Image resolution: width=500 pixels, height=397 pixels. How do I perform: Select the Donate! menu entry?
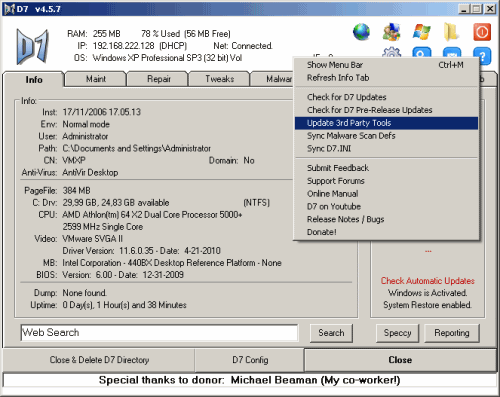386,232
